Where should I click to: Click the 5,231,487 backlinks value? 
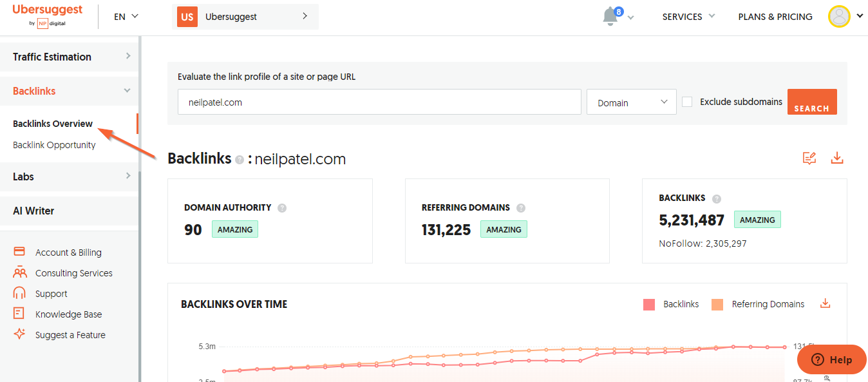tap(692, 220)
